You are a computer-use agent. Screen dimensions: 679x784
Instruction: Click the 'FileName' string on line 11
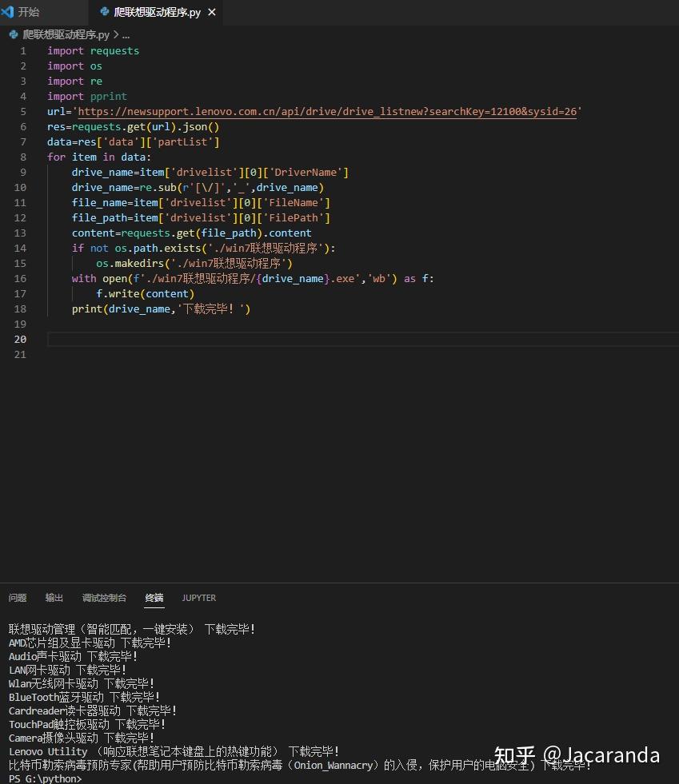294,202
